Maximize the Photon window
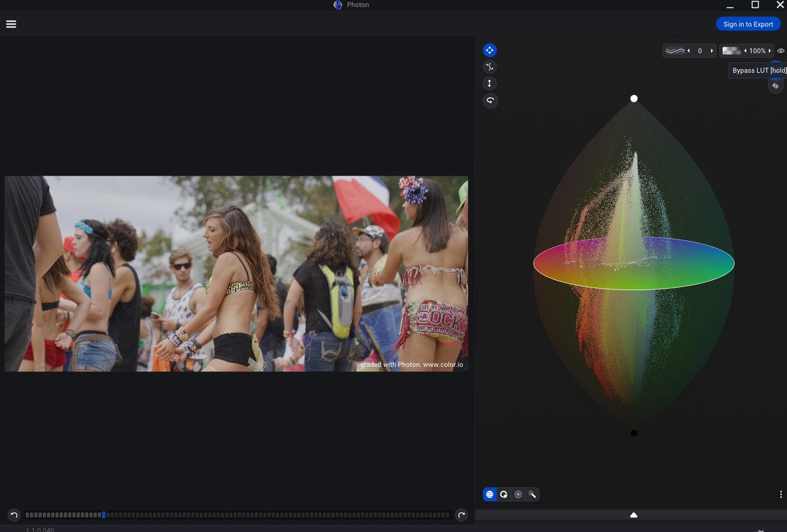Screen dimensions: 787x532 pos(755,5)
